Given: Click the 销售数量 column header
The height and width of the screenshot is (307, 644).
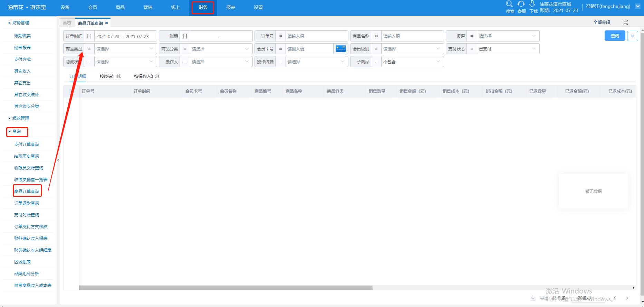Looking at the screenshot, I should click(377, 91).
